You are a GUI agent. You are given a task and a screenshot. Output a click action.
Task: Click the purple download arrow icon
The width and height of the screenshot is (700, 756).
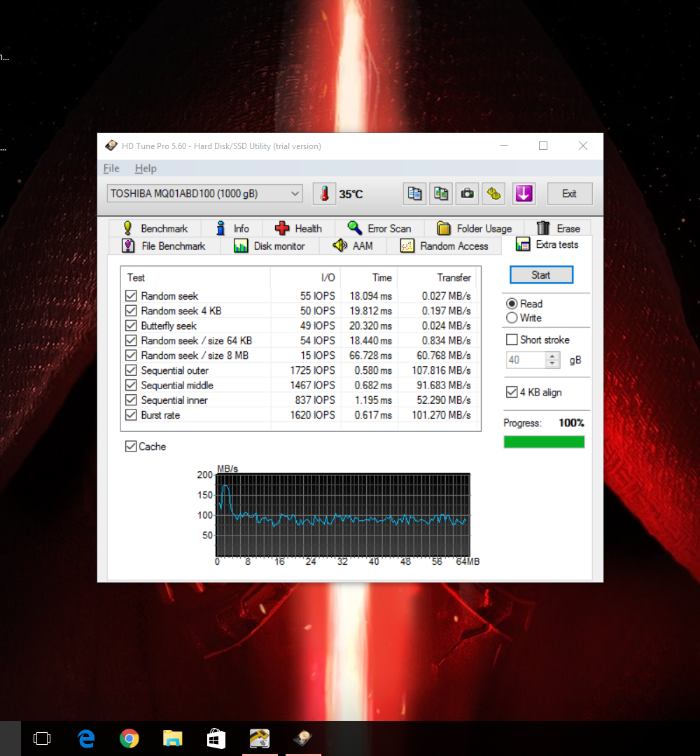pos(524,194)
